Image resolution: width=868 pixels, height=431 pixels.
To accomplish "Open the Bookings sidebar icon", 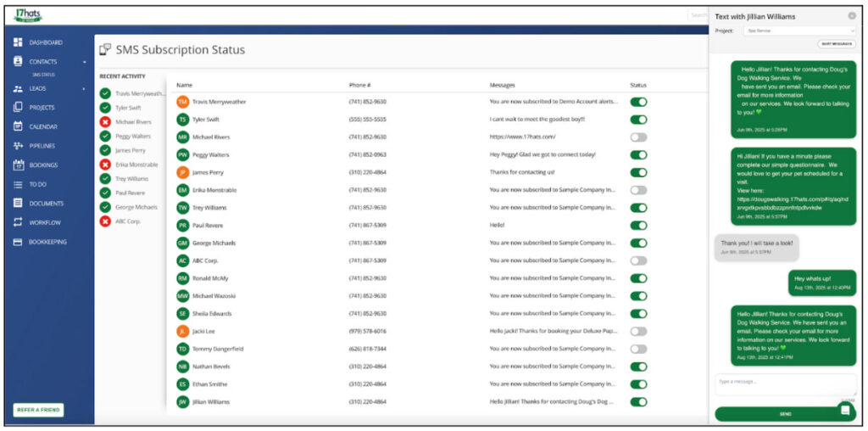I will click(x=18, y=165).
